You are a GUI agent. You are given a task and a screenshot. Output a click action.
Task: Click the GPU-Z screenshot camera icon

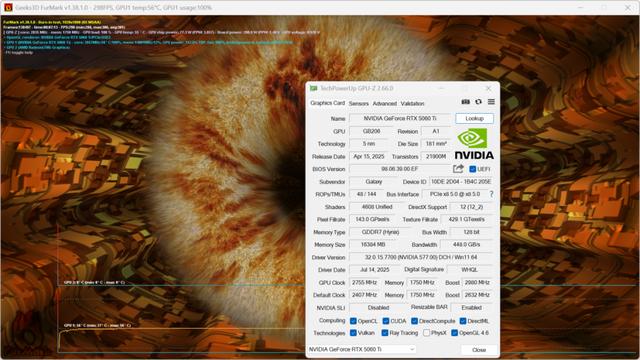pyautogui.click(x=465, y=102)
